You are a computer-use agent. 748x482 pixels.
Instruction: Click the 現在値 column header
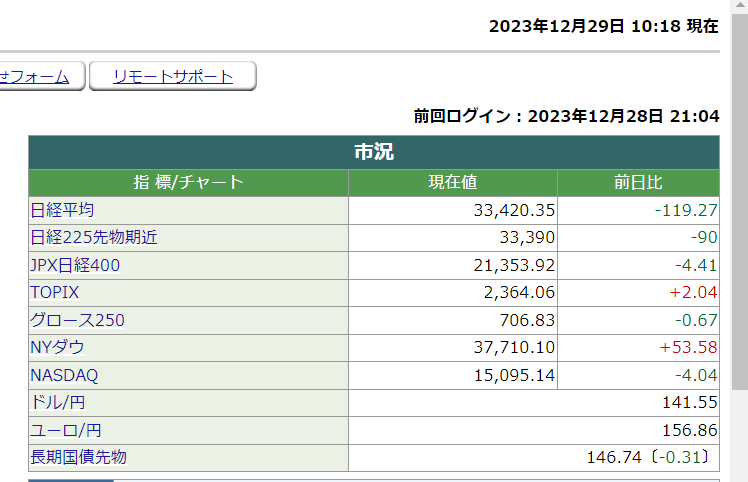coord(452,183)
